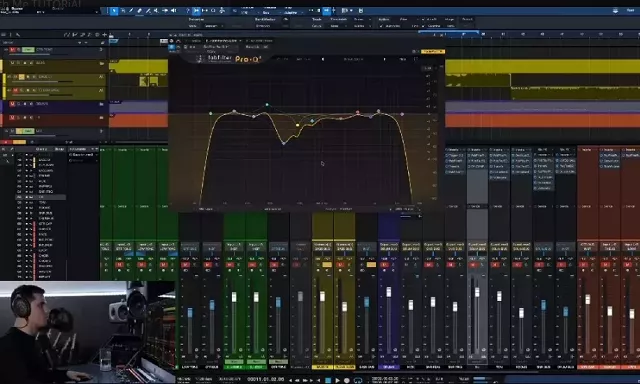Click the yellow button in plugin window header

pyautogui.click(x=433, y=51)
